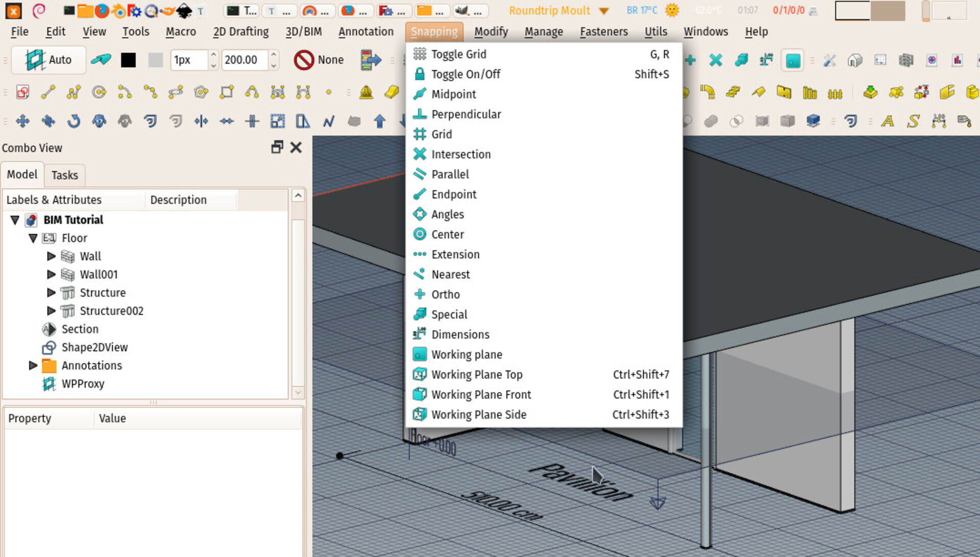Edit the line width input field
Viewport: 980px width, 557px height.
187,60
